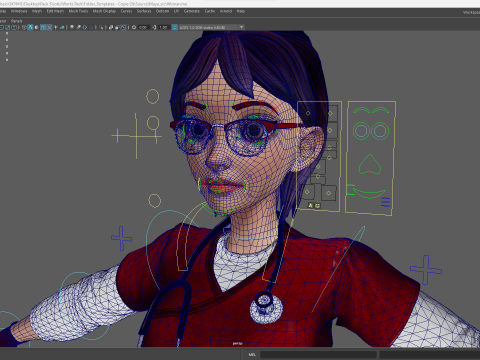Click the Exposure reset icon
The image size is (480, 360).
(134, 27)
